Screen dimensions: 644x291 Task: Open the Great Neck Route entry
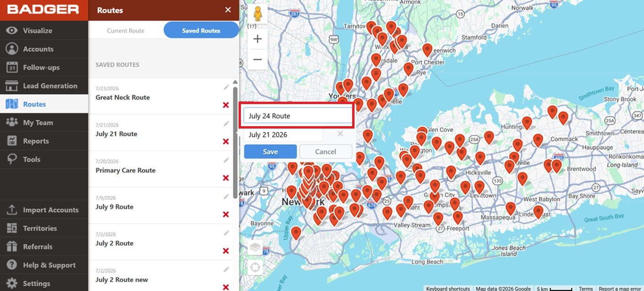click(160, 96)
